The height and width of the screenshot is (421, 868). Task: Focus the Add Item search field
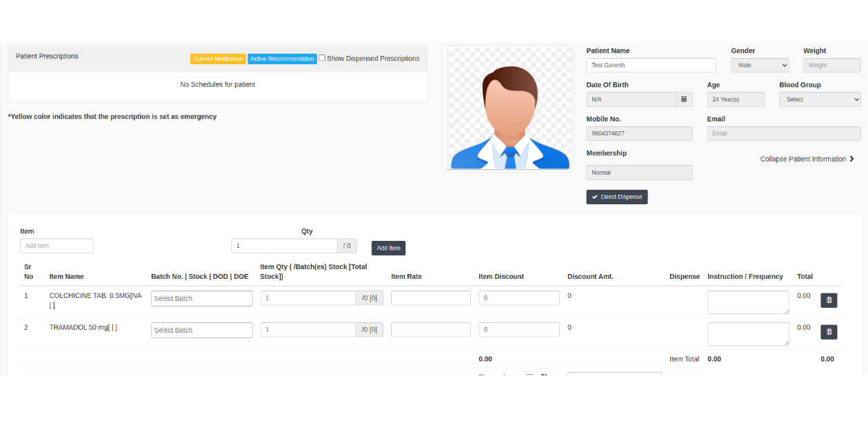57,246
